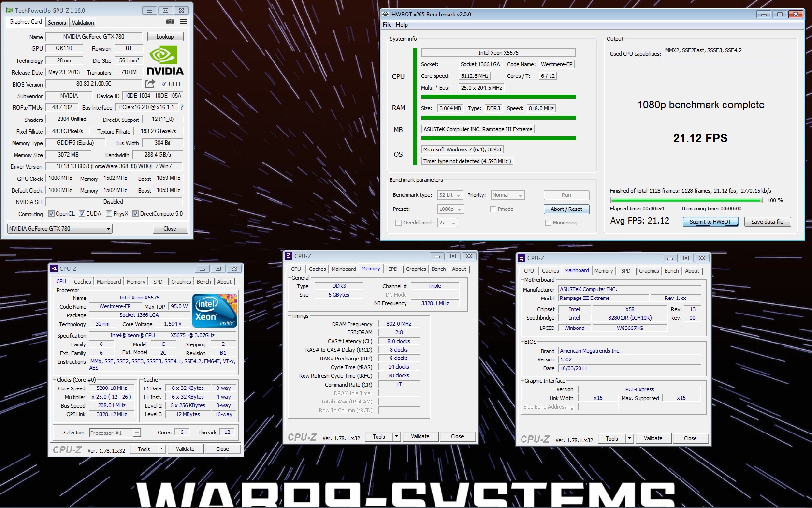Click the Core Speed 5200.18 MHz value
Screen dimensions: 812x508
112,388
